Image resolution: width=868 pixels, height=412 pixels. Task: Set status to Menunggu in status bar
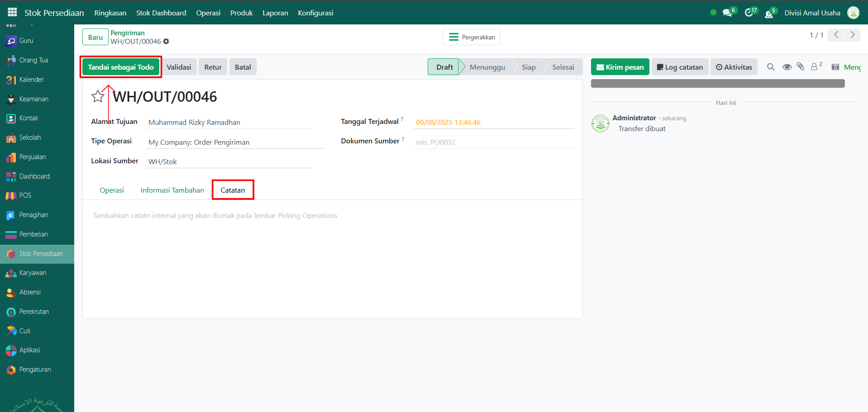click(487, 67)
